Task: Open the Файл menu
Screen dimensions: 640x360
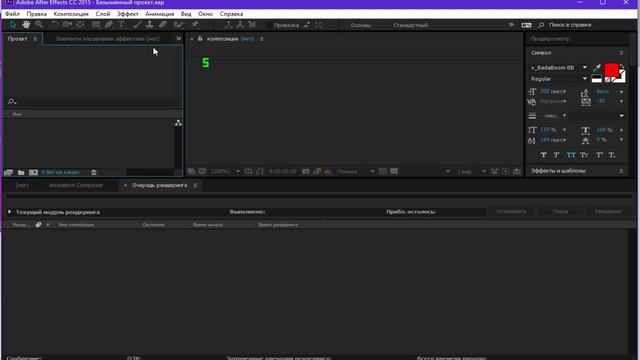Action: (12, 14)
